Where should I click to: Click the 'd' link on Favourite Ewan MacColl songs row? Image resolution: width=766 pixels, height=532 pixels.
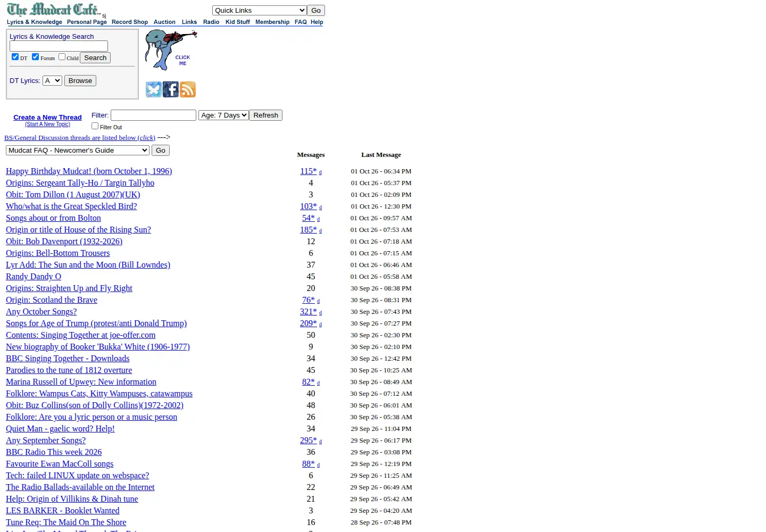click(318, 465)
